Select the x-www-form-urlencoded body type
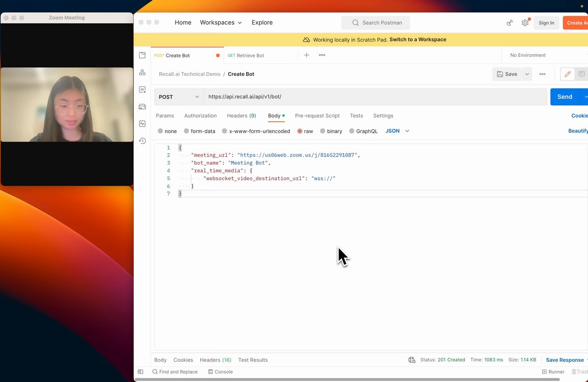This screenshot has height=382, width=588. 256,131
